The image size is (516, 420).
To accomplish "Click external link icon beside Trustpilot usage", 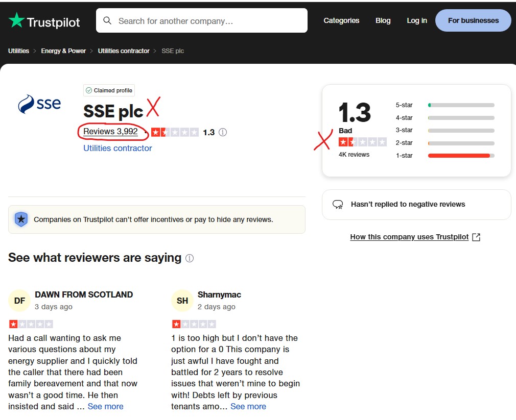I will point(476,237).
